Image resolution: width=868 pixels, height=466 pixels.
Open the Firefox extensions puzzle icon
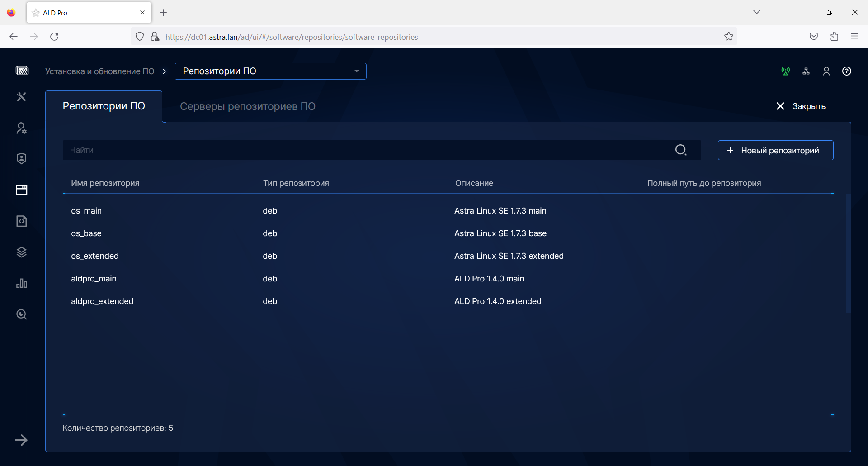(835, 37)
